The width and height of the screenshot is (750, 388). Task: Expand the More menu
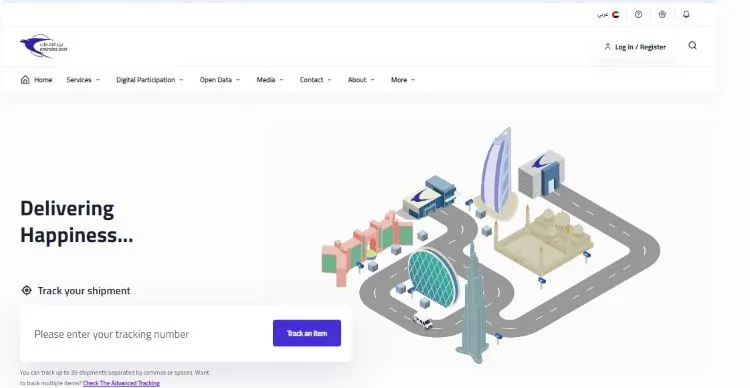(403, 80)
